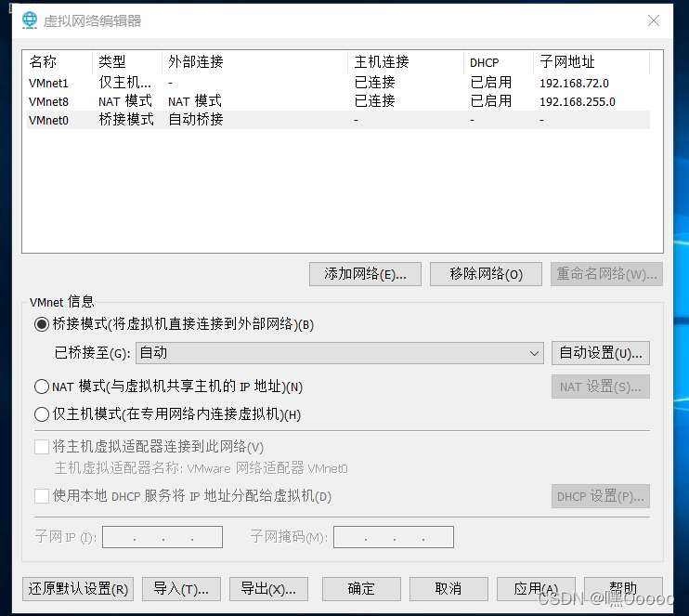The width and height of the screenshot is (689, 616).
Task: Select the VMnet0 row in network list
Action: (x=338, y=120)
